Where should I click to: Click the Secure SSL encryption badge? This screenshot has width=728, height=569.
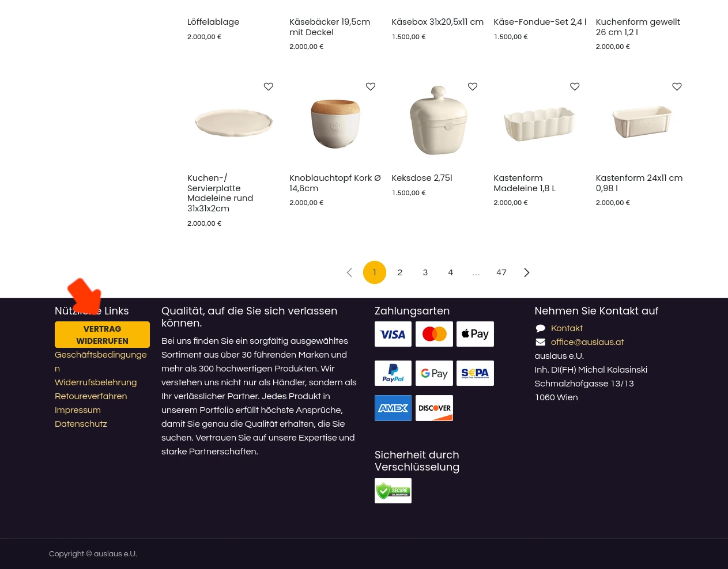pyautogui.click(x=393, y=491)
